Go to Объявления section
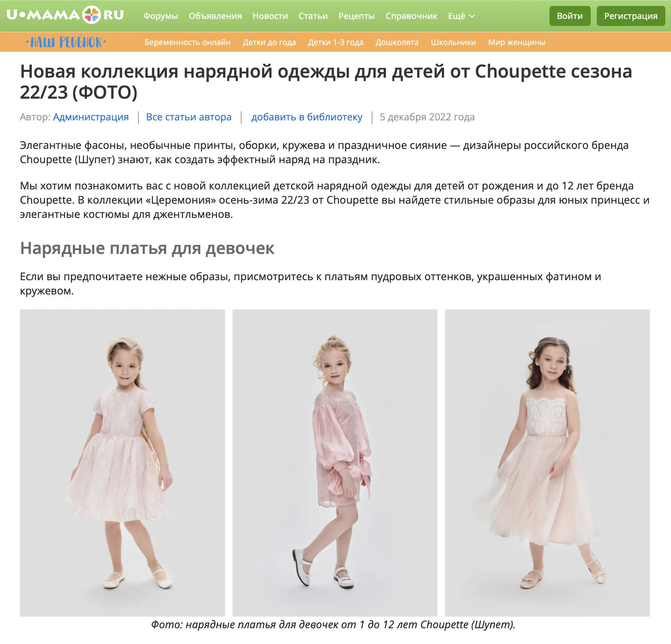The height and width of the screenshot is (644, 671). point(215,16)
